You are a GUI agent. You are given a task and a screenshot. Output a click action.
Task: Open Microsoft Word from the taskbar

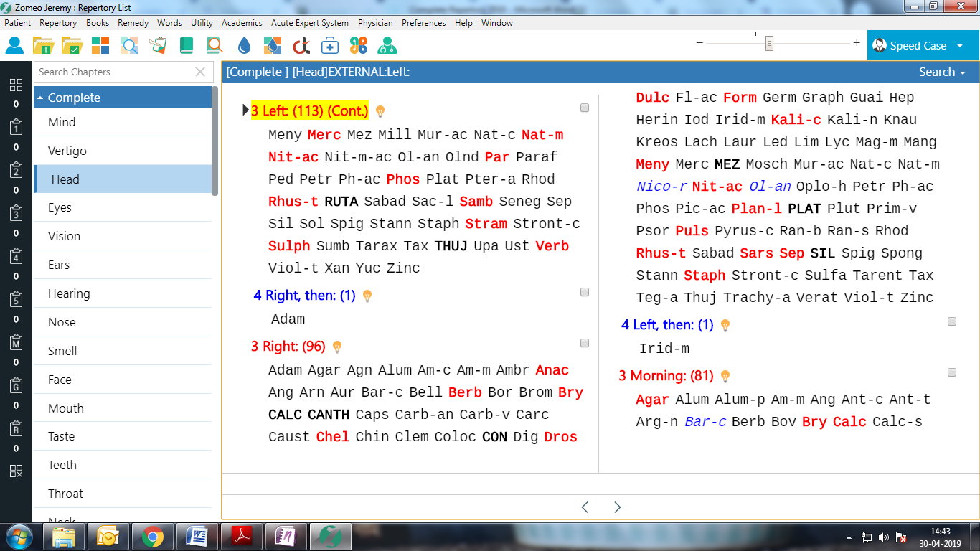point(196,537)
